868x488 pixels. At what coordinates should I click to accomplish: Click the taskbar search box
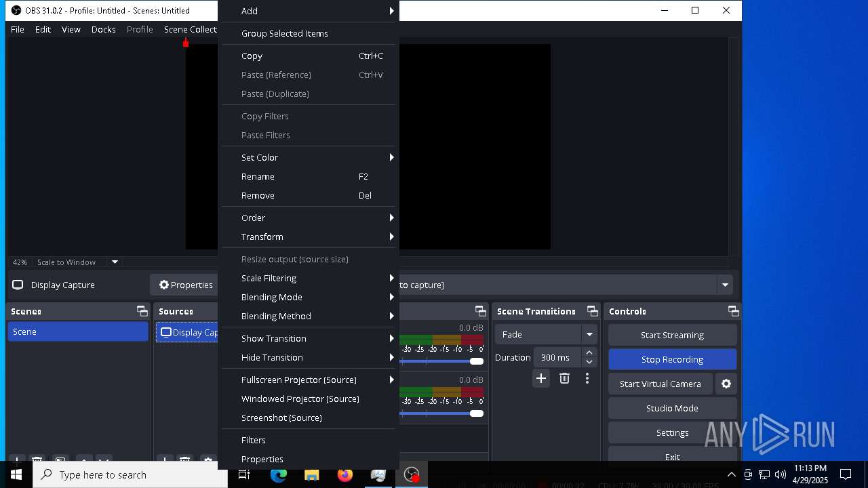[x=130, y=474]
